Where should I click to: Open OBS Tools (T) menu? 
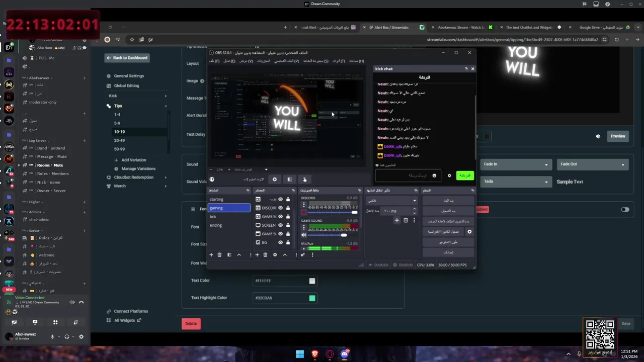pyautogui.click(x=339, y=61)
